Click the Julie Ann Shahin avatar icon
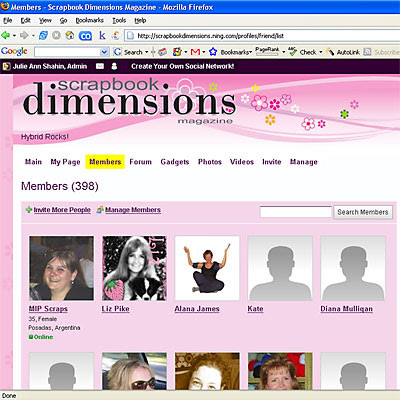The width and height of the screenshot is (400, 400). click(x=6, y=66)
